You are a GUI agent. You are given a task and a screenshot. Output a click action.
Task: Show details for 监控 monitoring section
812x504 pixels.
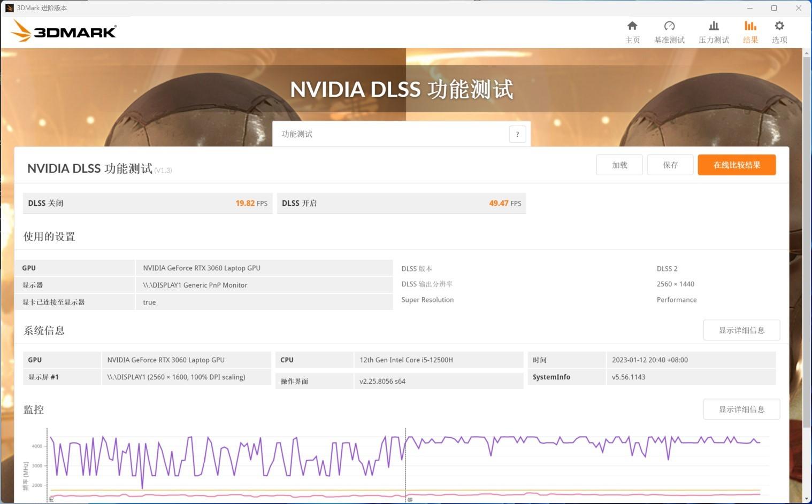tap(741, 409)
